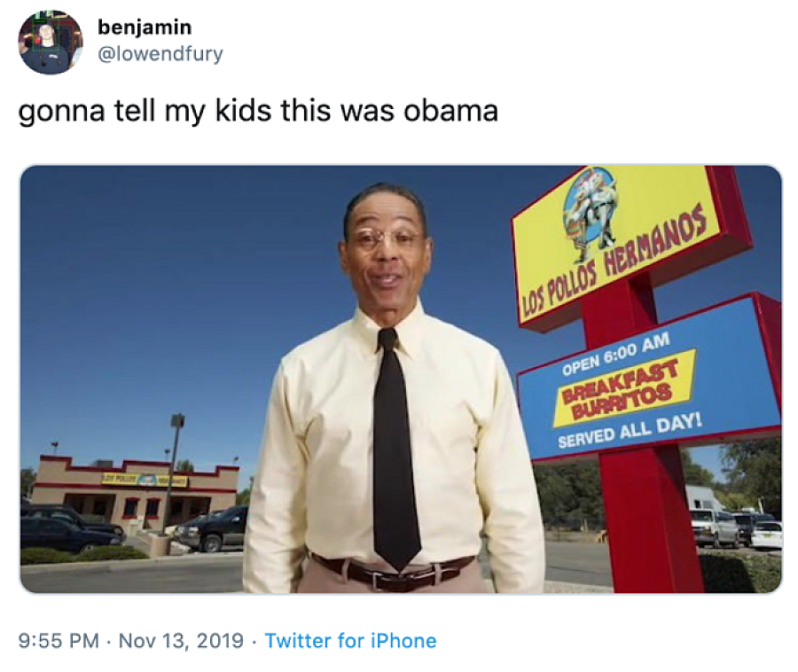Click the brown belt buckle in photo
Screen dimensions: 798x672
[x=378, y=580]
